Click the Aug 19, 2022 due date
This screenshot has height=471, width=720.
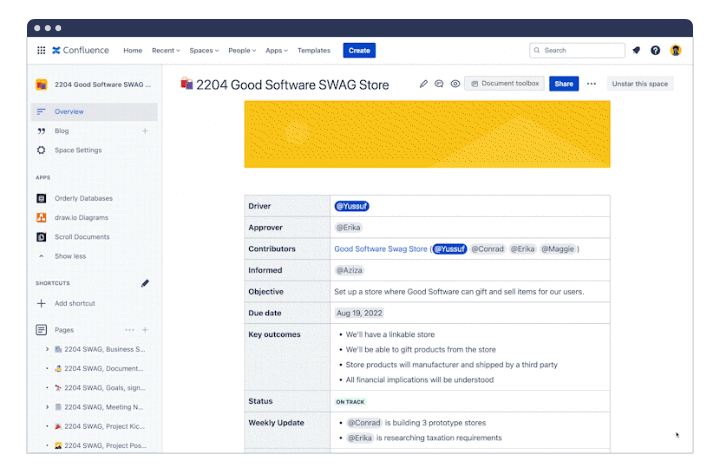[359, 313]
